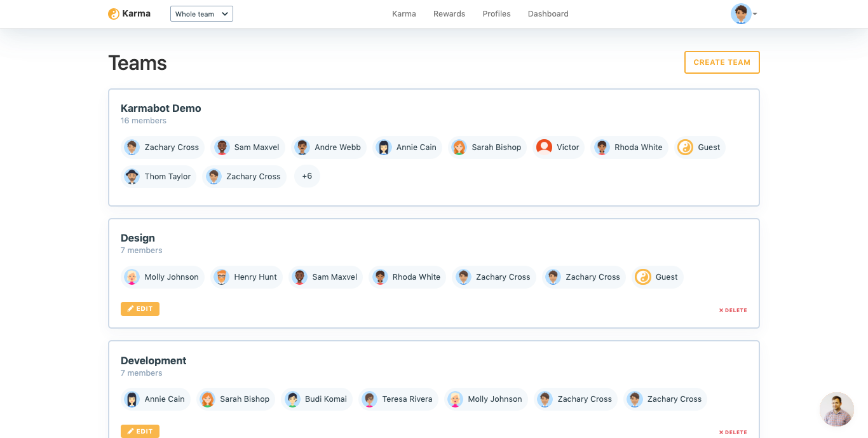Click pencil icon on Design Edit button
The width and height of the screenshot is (868, 438).
[x=130, y=309]
